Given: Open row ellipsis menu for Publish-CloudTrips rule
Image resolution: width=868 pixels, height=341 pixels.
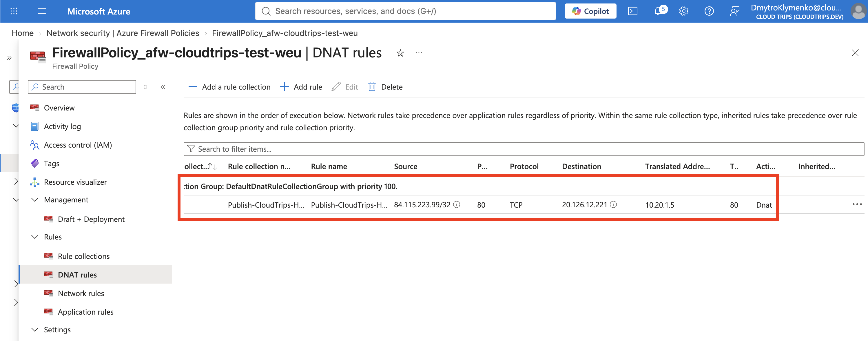Looking at the screenshot, I should (x=857, y=204).
